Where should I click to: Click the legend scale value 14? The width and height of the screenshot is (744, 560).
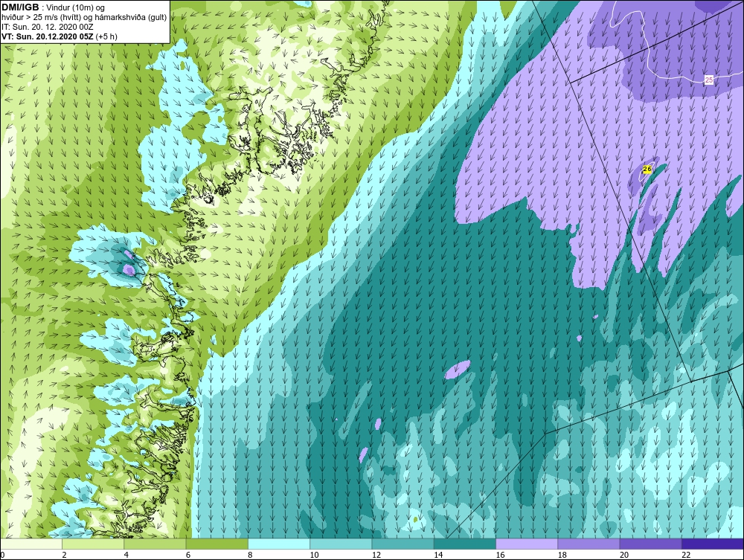(438, 555)
